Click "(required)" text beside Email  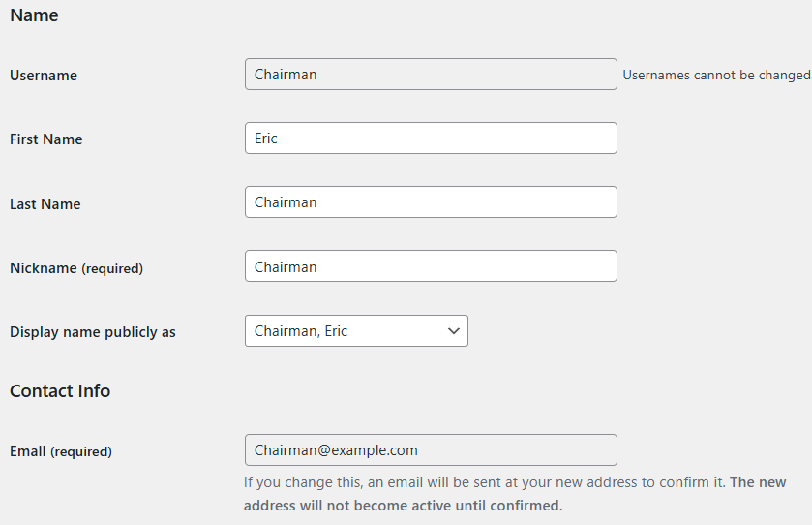pyautogui.click(x=81, y=451)
